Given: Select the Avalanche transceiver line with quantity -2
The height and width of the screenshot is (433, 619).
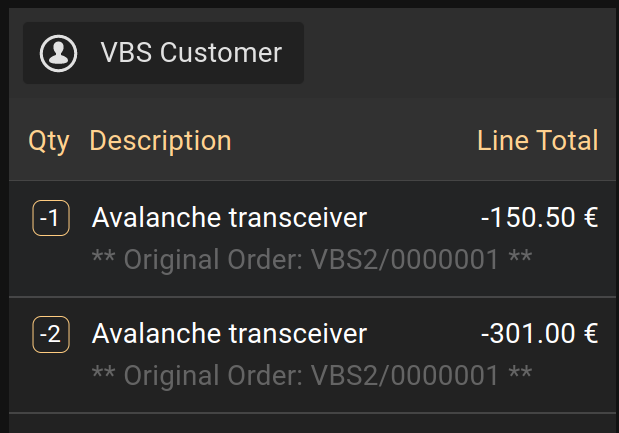Looking at the screenshot, I should pyautogui.click(x=229, y=334).
